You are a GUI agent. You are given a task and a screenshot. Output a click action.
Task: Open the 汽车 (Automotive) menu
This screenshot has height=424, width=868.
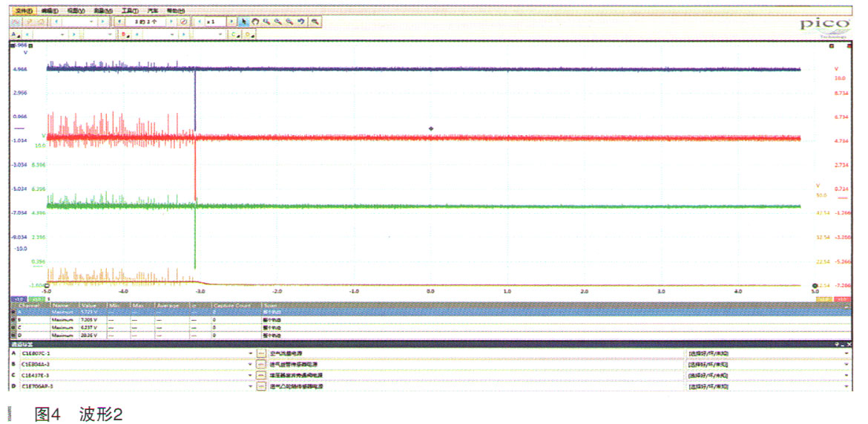point(153,10)
